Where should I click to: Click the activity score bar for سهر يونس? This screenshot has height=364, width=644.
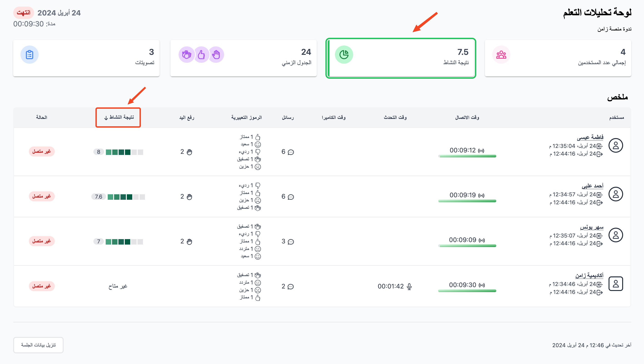point(124,242)
